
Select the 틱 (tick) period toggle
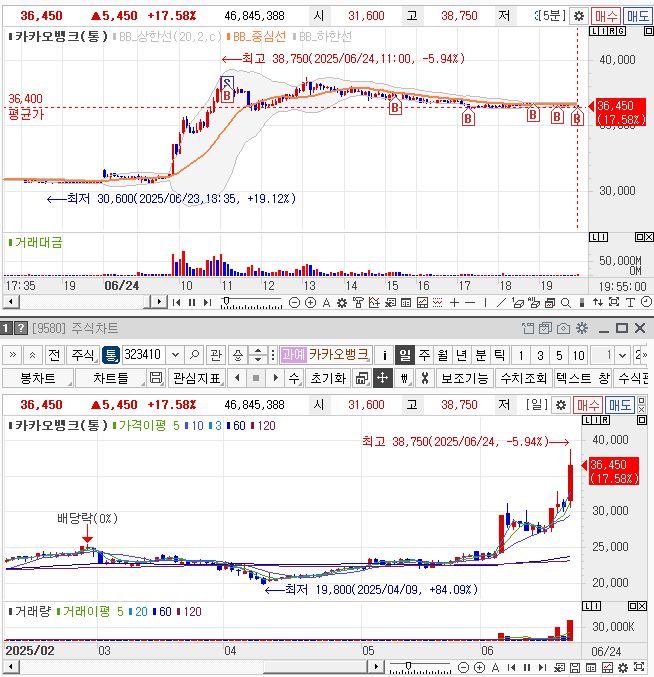pos(499,355)
